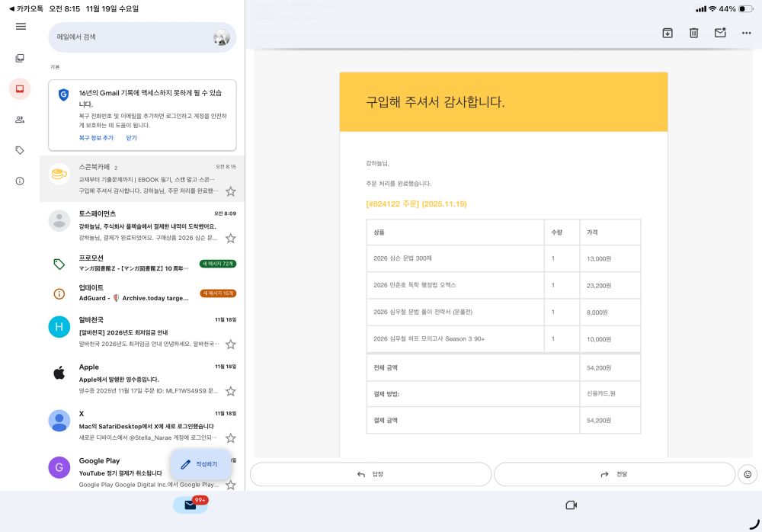762x532 pixels.
Task: Add emoji reaction to the email
Action: pyautogui.click(x=748, y=474)
